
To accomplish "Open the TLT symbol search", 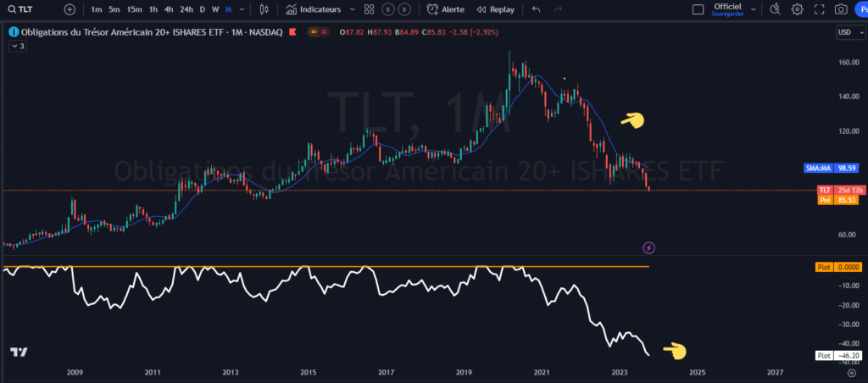I will (x=19, y=9).
